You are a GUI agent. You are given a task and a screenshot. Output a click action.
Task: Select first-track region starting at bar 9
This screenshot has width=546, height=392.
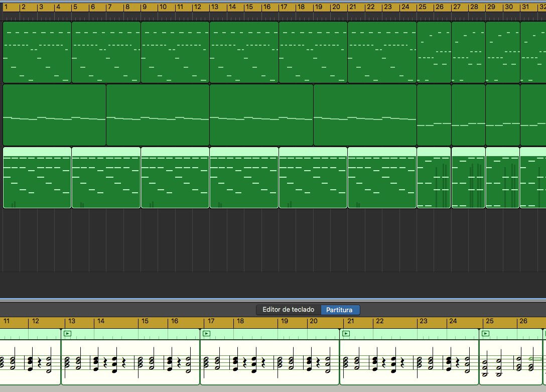click(175, 52)
